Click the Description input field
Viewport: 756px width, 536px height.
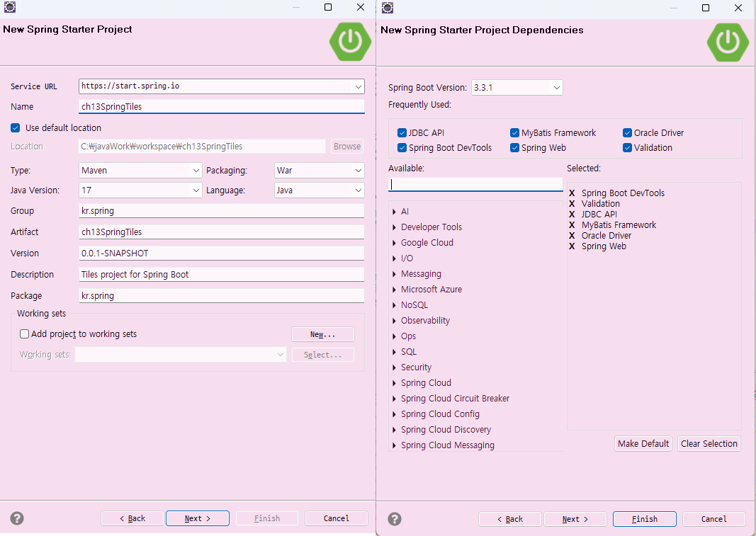(221, 274)
